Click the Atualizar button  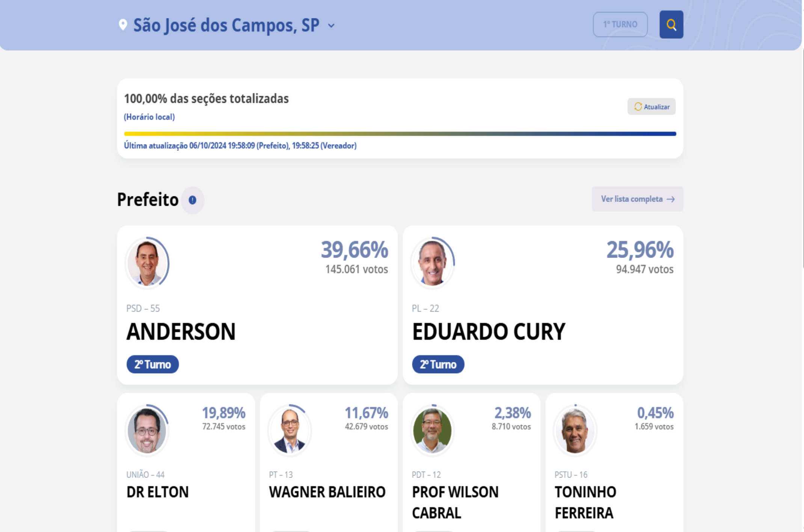pos(651,107)
